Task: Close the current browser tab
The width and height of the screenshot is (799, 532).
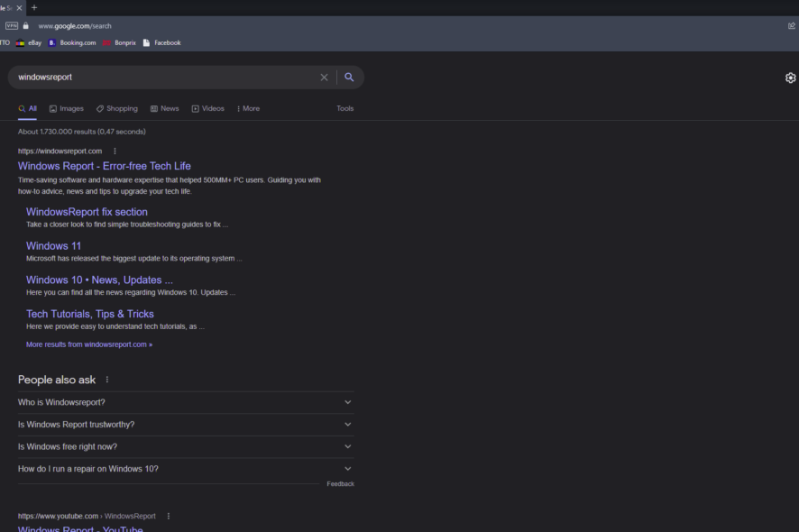Action: click(x=19, y=8)
